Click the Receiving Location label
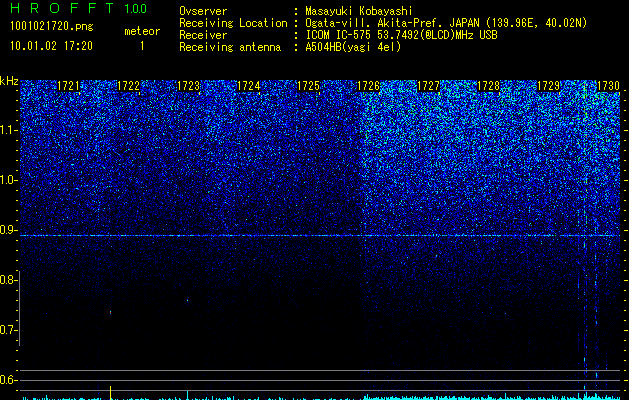Screen dimensions: 629x400 233,23
